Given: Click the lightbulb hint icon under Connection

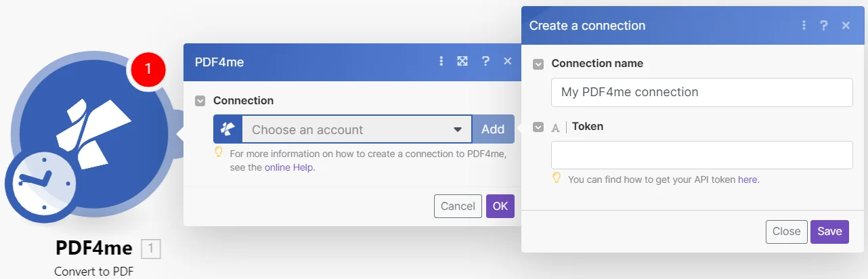Looking at the screenshot, I should click(x=219, y=152).
